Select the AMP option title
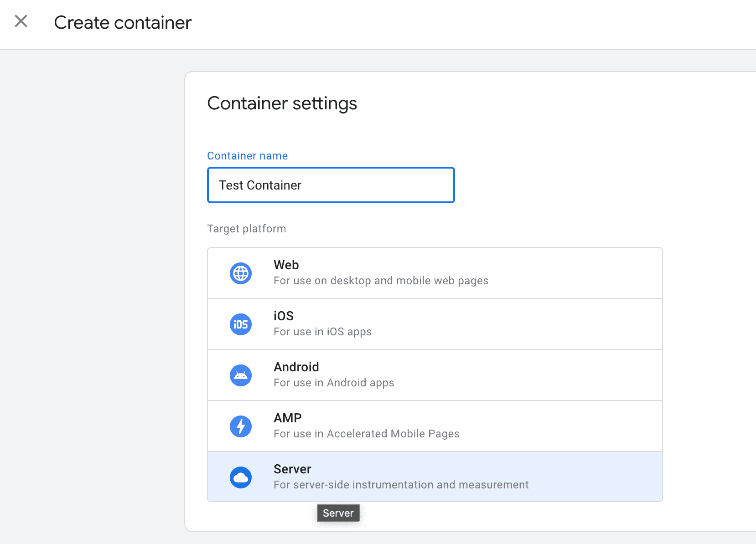 [x=287, y=418]
